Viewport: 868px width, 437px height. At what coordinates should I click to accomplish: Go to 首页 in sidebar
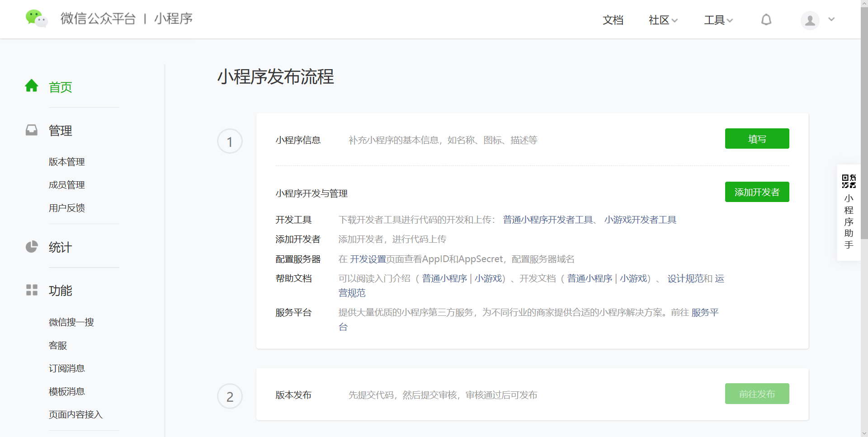[60, 87]
